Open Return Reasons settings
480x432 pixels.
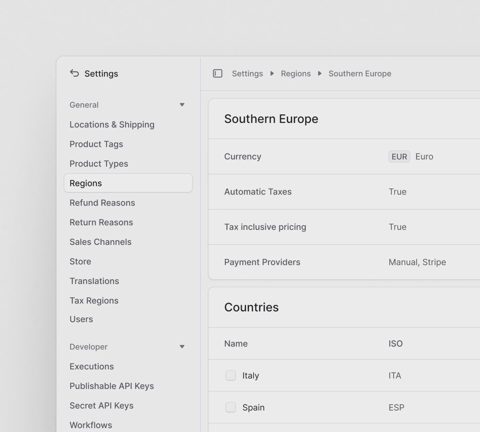(101, 222)
